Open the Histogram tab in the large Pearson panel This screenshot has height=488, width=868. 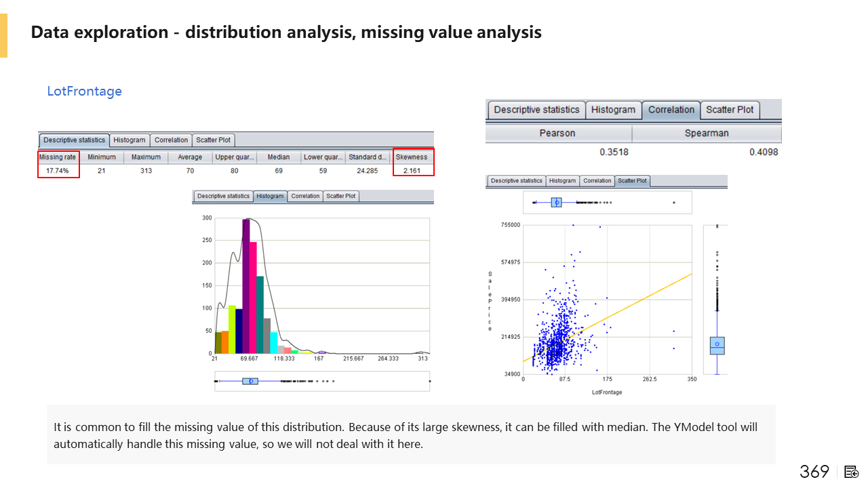point(613,110)
